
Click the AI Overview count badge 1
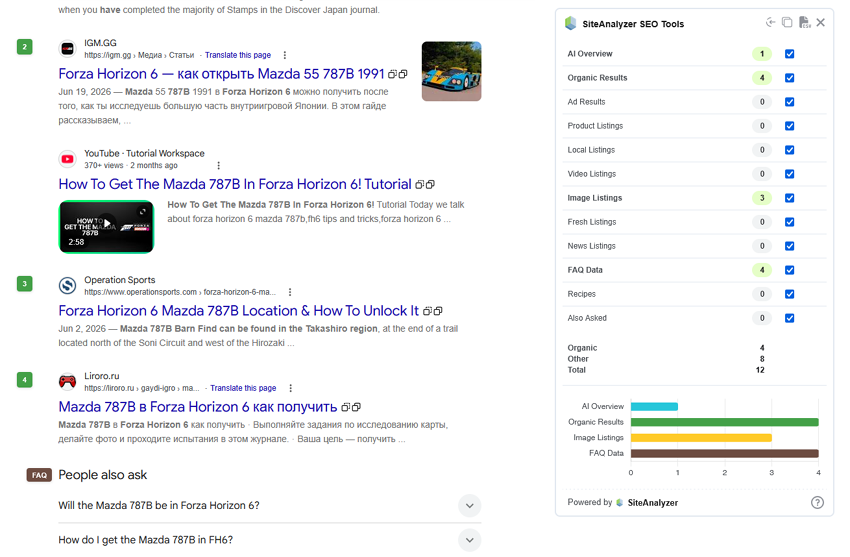click(x=762, y=54)
